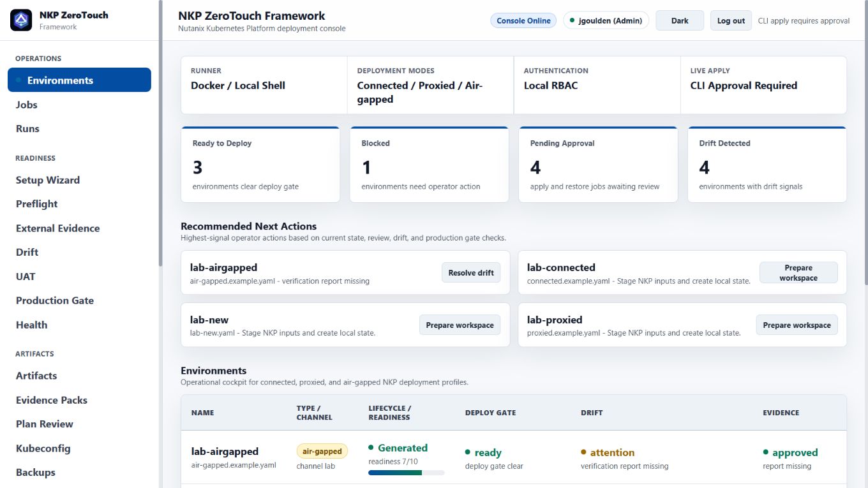Open Kubeconfig sidebar item

(43, 448)
